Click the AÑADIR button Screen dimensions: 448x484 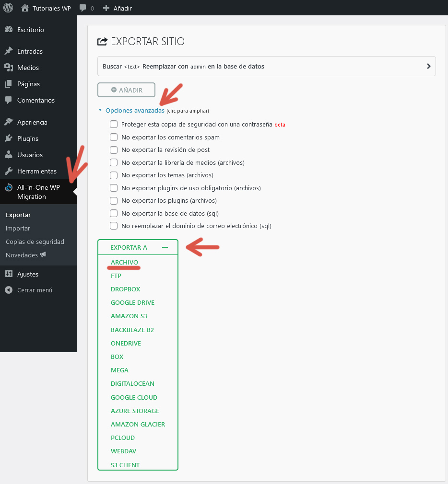tap(126, 90)
